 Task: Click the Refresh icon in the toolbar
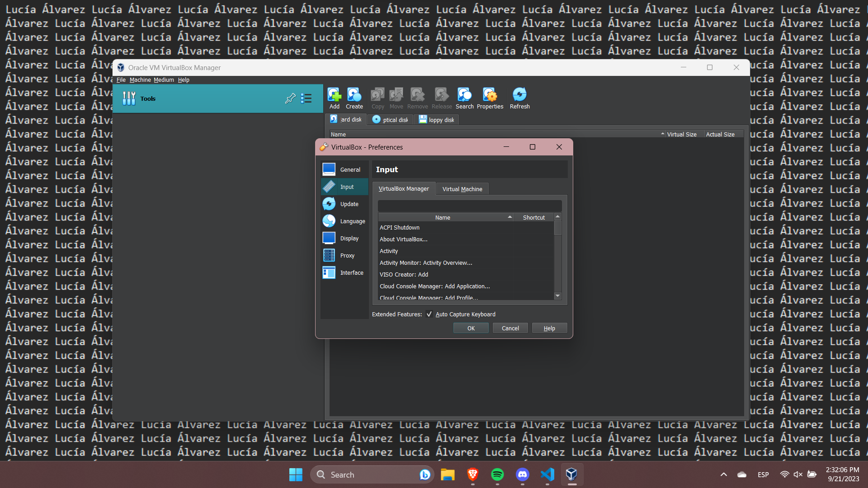click(x=519, y=98)
